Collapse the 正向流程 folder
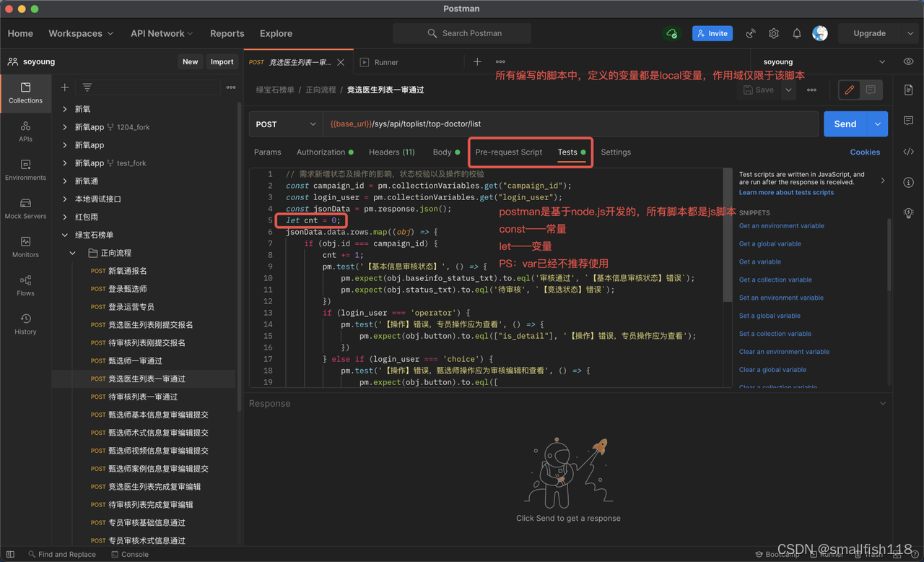924x562 pixels. click(x=73, y=254)
